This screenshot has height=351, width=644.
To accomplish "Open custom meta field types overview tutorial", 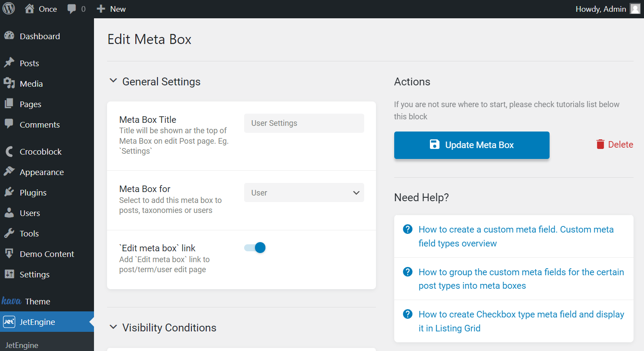I will coord(516,236).
